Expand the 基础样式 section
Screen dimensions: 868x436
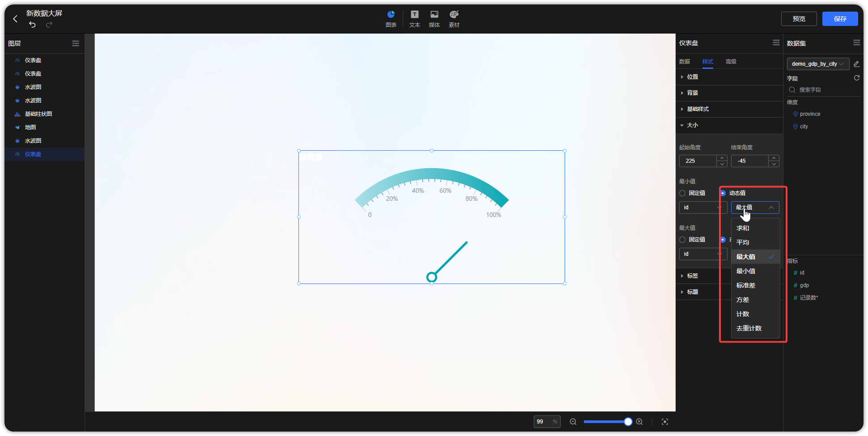[x=729, y=109]
